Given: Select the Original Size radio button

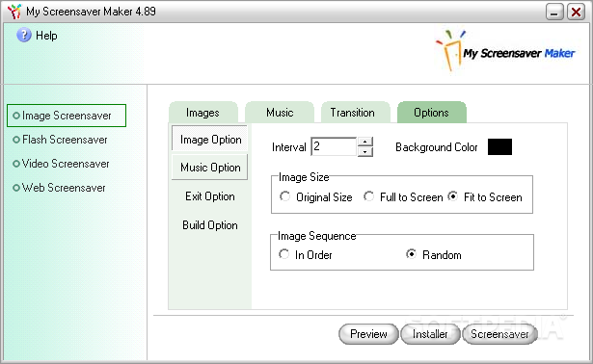Looking at the screenshot, I should (x=284, y=196).
